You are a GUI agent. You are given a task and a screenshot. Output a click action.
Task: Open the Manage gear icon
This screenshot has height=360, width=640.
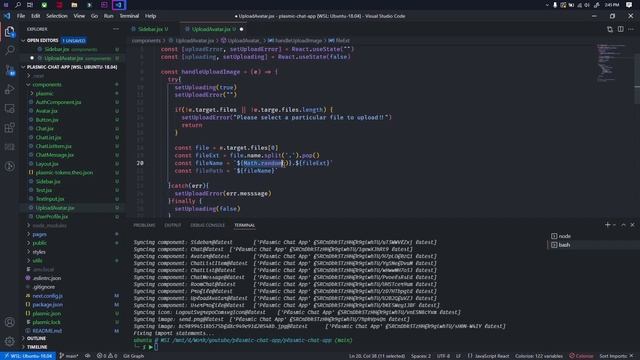coord(9,341)
